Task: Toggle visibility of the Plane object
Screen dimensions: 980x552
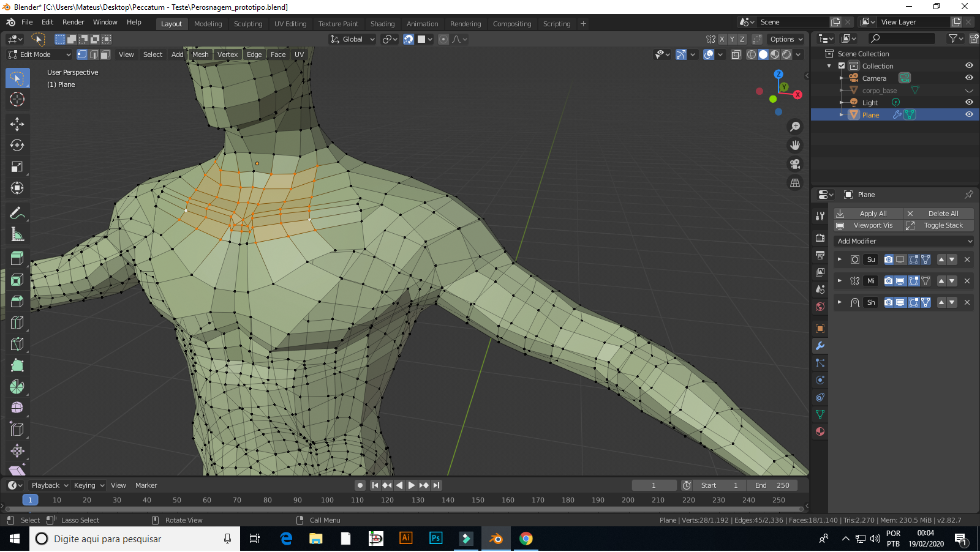Action: [969, 114]
